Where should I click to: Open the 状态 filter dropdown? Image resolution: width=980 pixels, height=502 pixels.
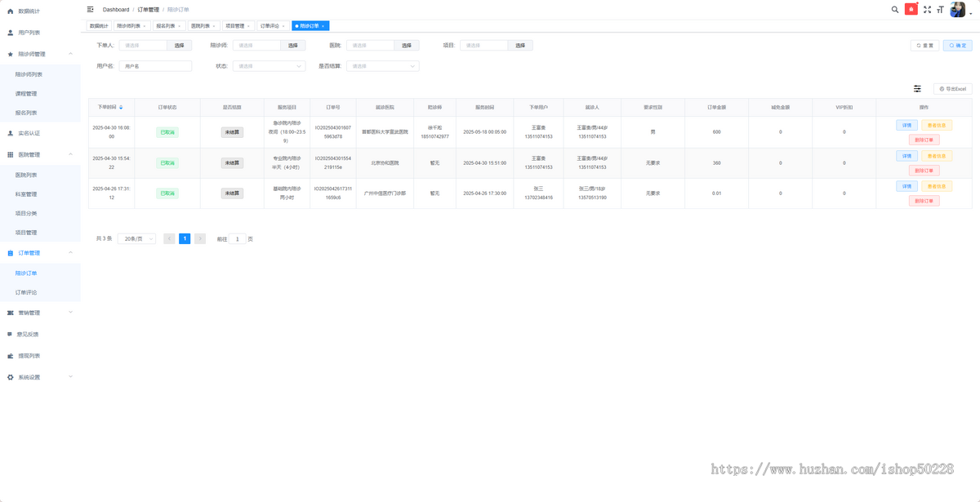269,66
